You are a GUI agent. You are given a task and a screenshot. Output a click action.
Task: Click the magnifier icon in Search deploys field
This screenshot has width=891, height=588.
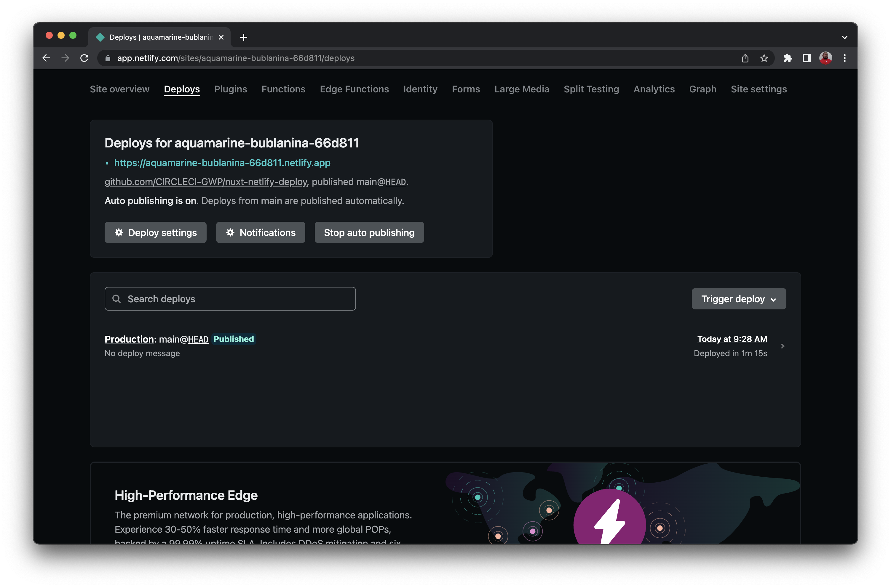[x=117, y=298]
